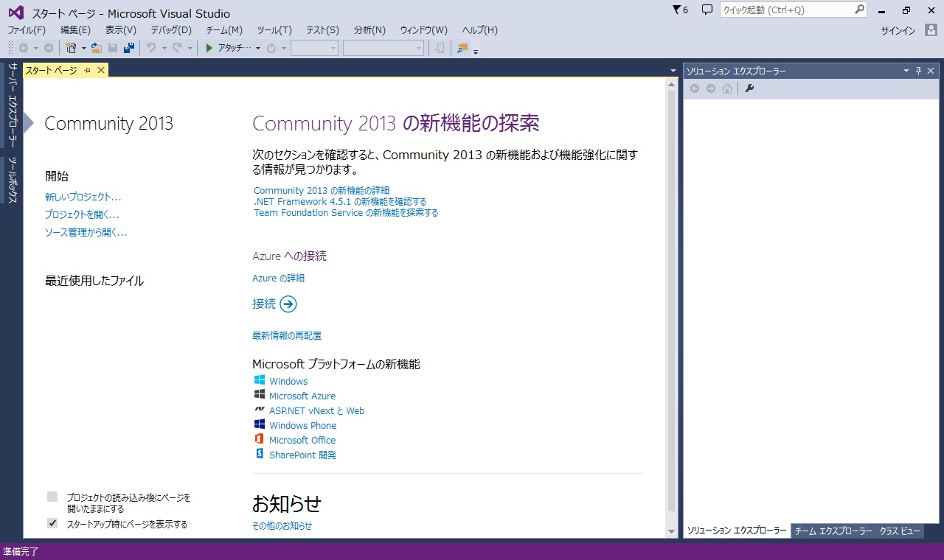Open the New Project dropdown arrow
The width and height of the screenshot is (944, 560).
(x=83, y=48)
